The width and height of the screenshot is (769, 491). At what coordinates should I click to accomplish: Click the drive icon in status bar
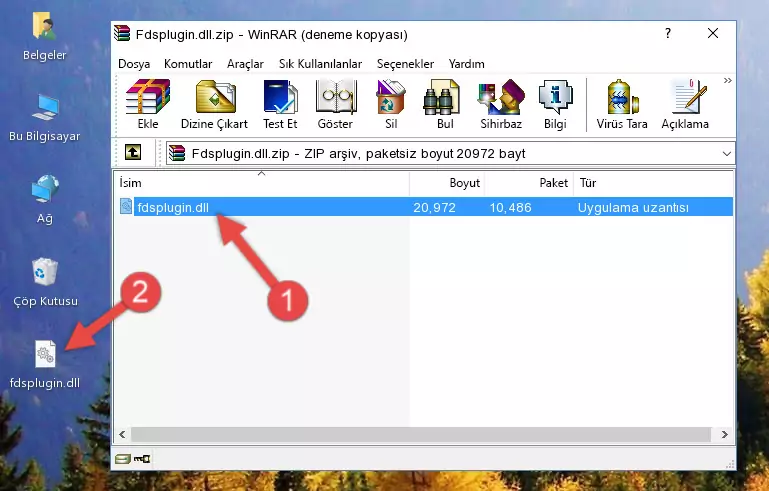pyautogui.click(x=122, y=459)
